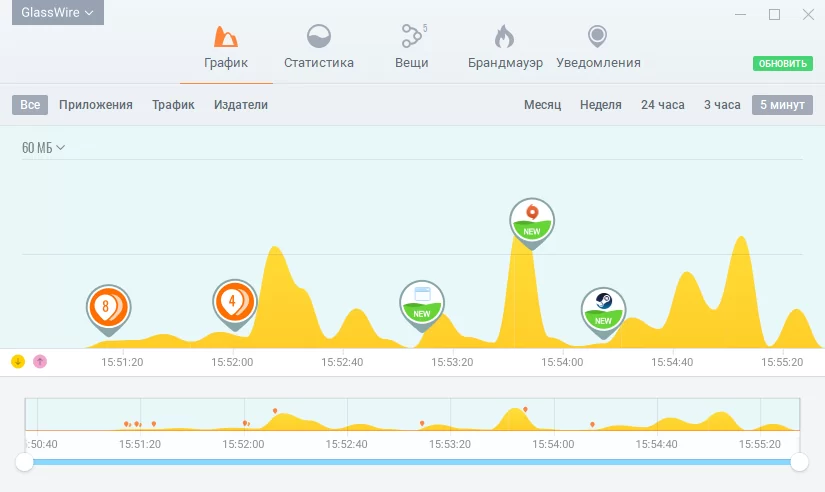The height and width of the screenshot is (492, 825).
Task: Switch to the Приложения view
Action: pos(96,105)
